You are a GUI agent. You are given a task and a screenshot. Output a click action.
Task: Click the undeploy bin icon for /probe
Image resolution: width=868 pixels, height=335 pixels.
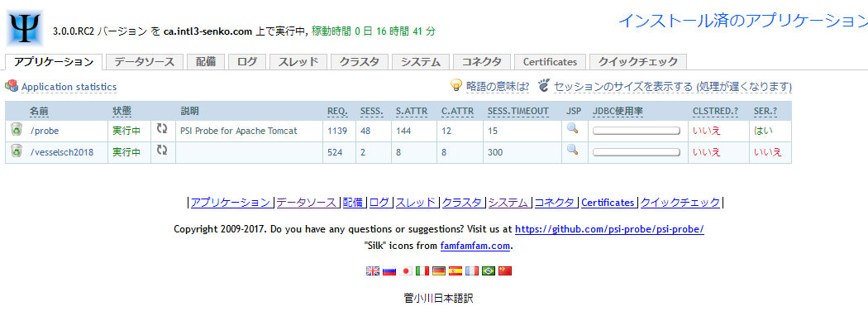pyautogui.click(x=17, y=130)
